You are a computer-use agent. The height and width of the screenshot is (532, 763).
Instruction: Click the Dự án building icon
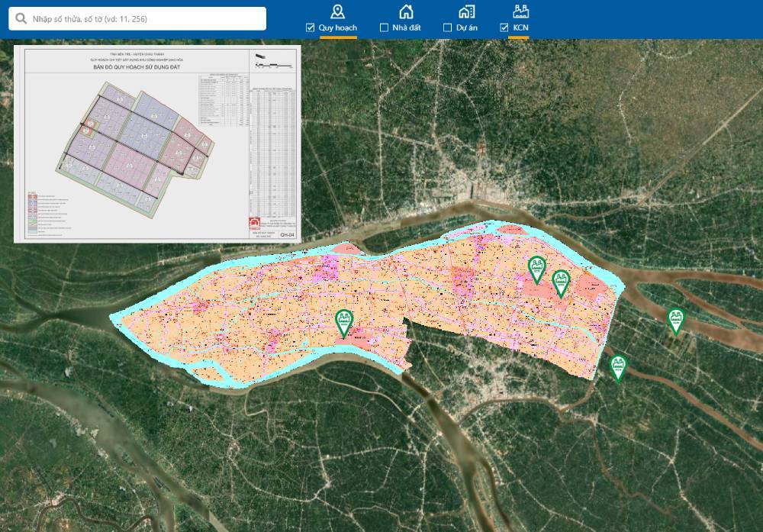[466, 11]
